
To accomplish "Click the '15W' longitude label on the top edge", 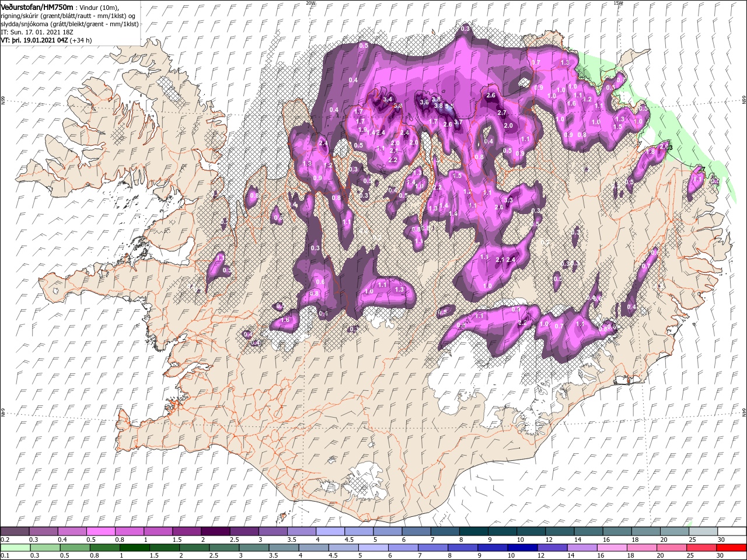I will 618,3.
